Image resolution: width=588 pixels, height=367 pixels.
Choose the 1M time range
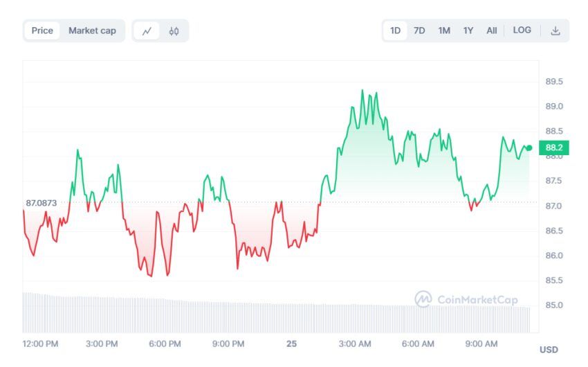point(444,30)
